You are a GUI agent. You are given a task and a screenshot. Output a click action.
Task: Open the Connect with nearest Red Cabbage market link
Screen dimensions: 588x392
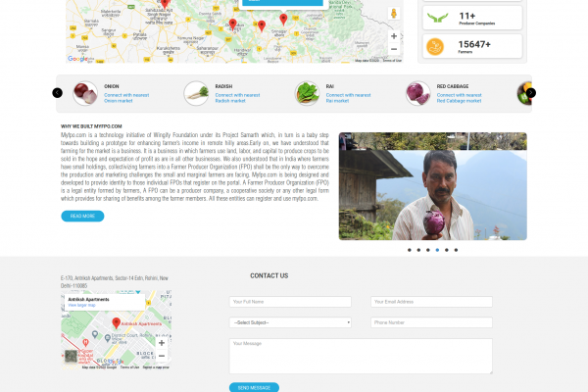pos(459,98)
